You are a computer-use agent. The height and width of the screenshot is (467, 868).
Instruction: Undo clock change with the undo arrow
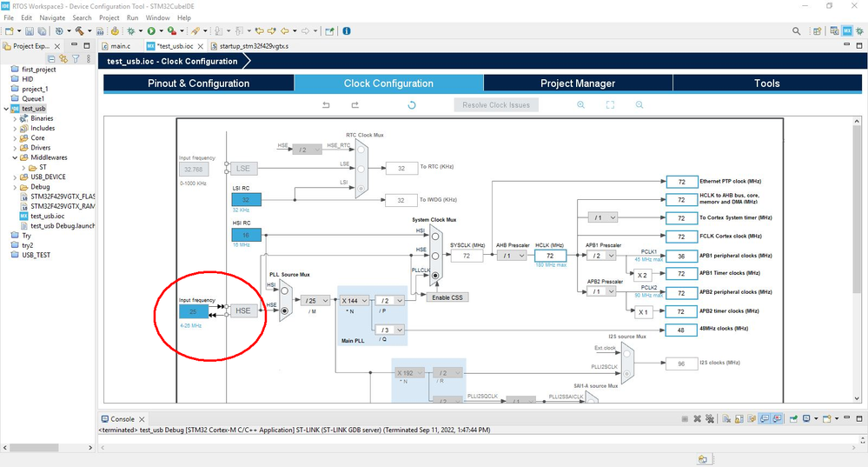pyautogui.click(x=326, y=104)
